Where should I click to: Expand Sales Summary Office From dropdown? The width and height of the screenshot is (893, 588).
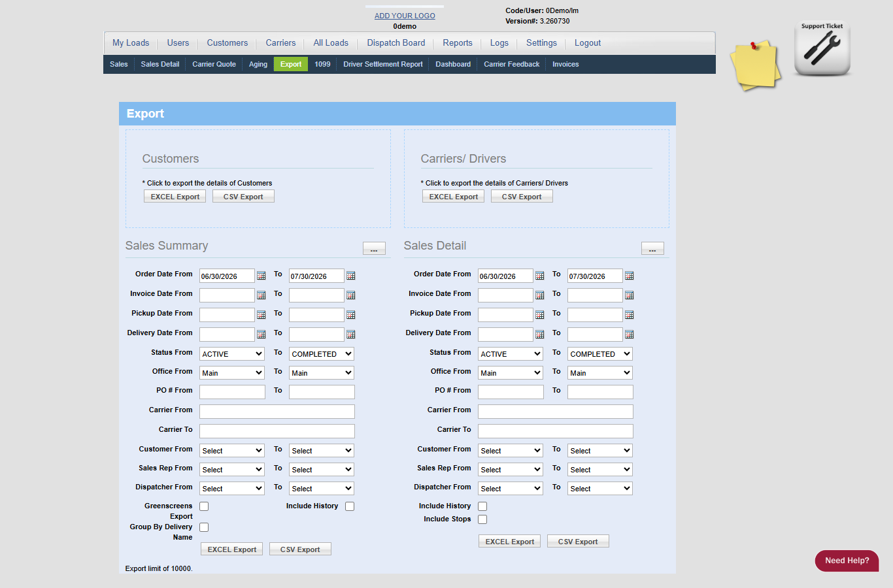(232, 372)
